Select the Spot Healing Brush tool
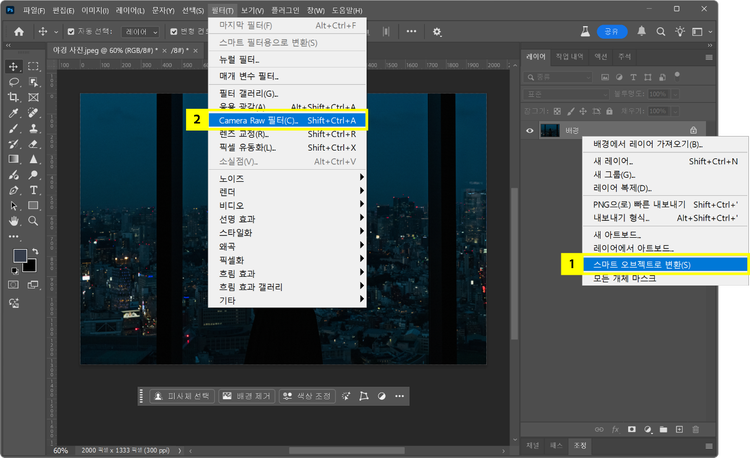 [33, 113]
